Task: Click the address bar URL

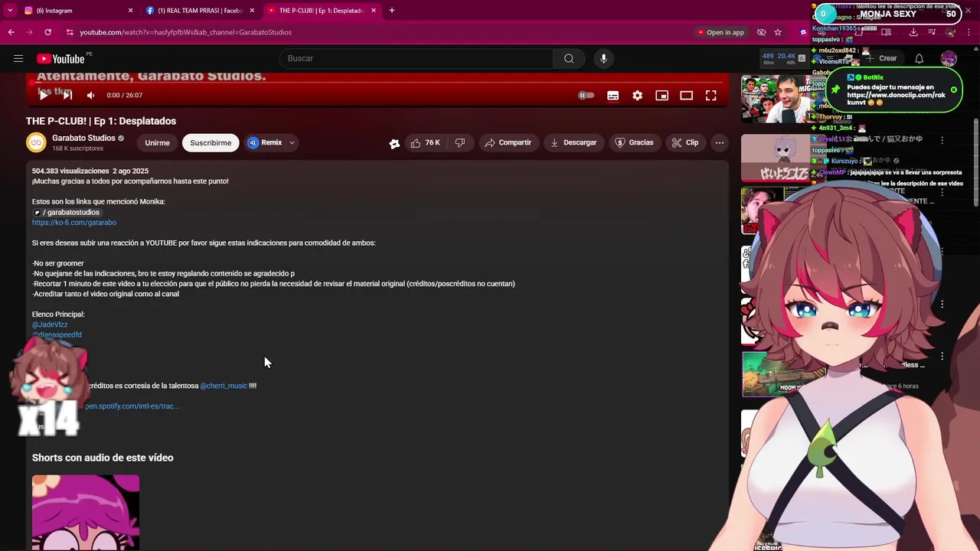Action: (x=186, y=32)
